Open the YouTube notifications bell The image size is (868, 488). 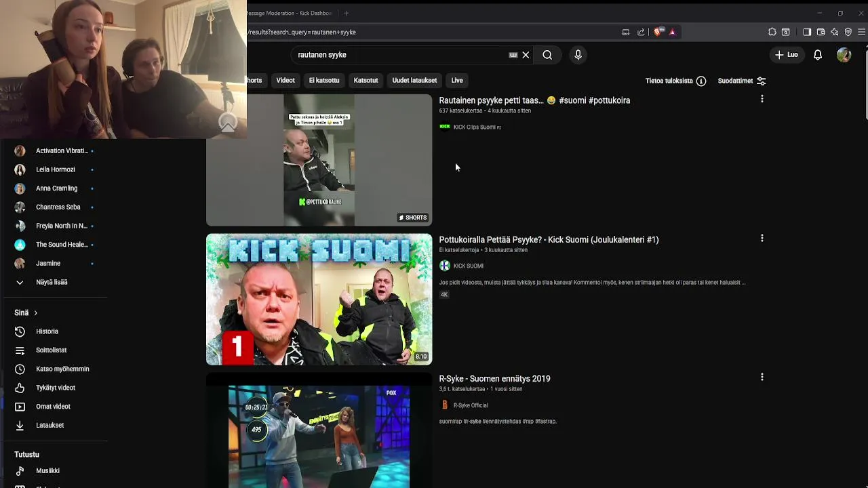point(818,55)
